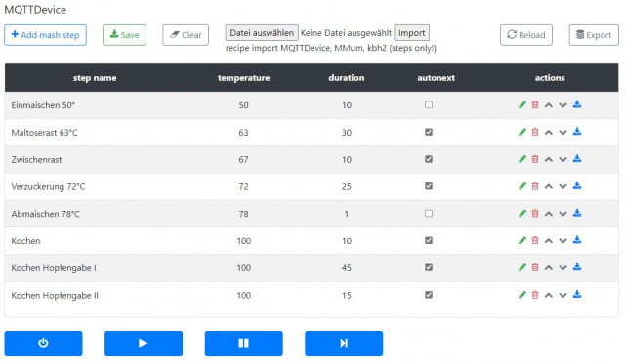Toggle autonext for Verzuckerung 72°C
The image size is (625, 364).
[x=429, y=186]
